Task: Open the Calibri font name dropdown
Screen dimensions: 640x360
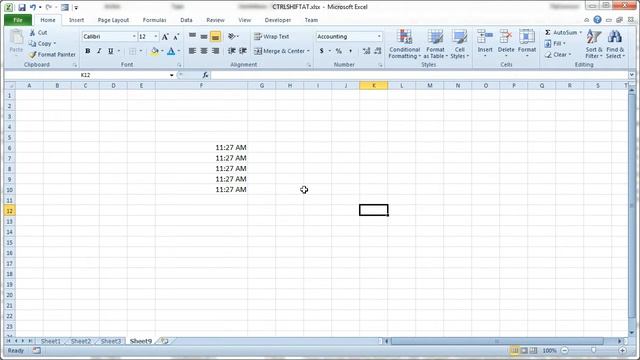Action: click(x=134, y=37)
